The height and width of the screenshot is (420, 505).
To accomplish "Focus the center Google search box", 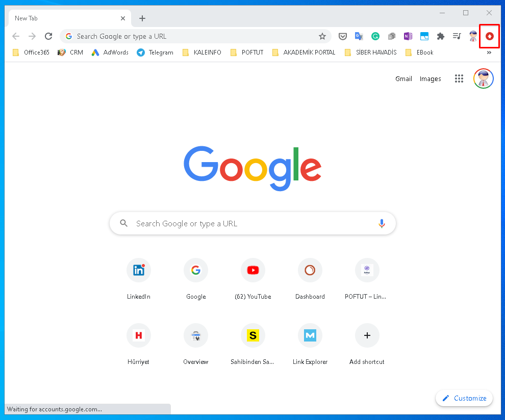I will (252, 223).
